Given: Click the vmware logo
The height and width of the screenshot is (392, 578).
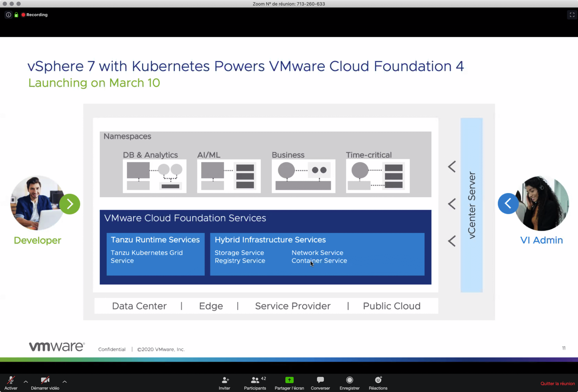Looking at the screenshot, I should [57, 346].
